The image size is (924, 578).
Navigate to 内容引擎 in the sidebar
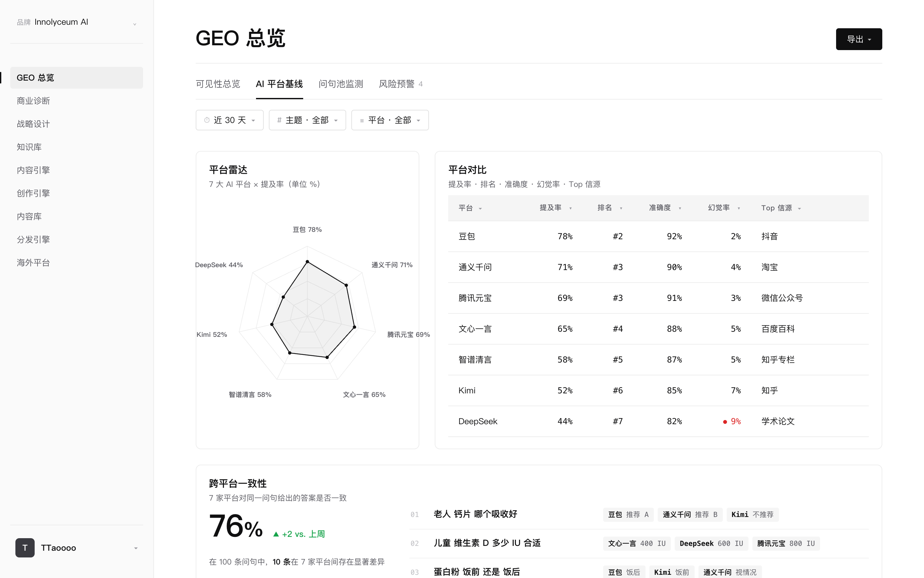76,170
